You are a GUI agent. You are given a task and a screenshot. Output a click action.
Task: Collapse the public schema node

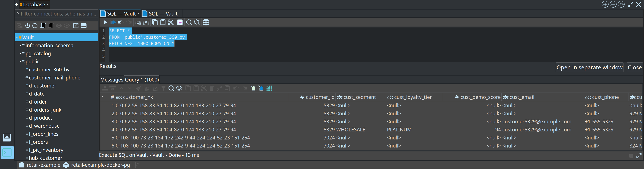[x=20, y=62]
